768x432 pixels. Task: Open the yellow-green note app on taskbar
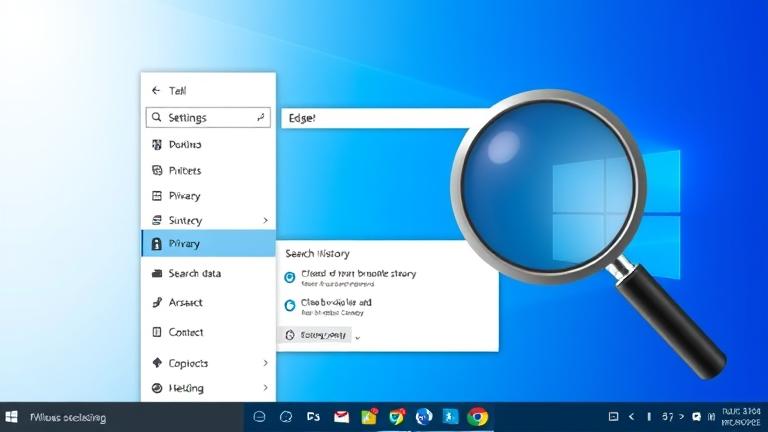(x=369, y=416)
